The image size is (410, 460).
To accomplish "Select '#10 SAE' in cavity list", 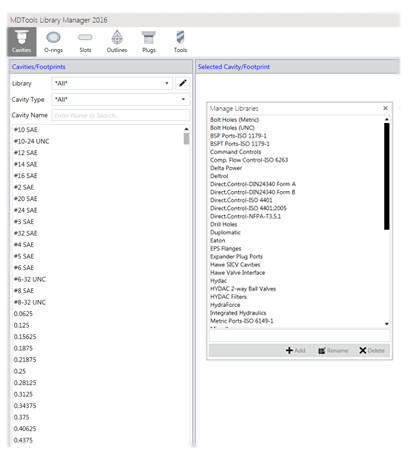I will point(26,130).
